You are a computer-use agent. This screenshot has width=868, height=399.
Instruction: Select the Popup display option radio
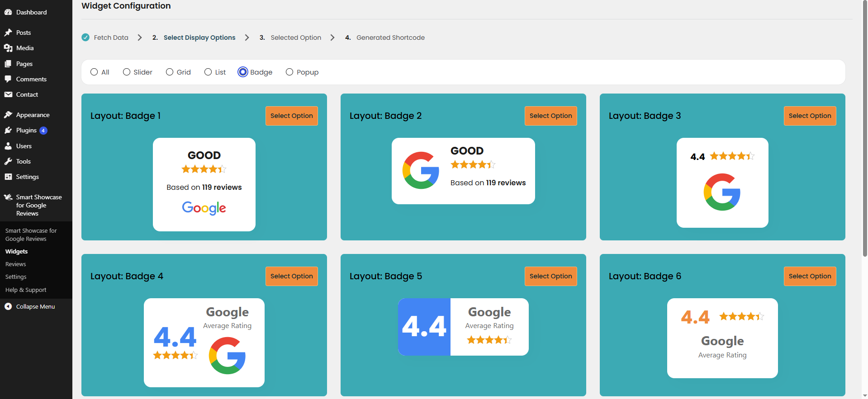pos(289,72)
